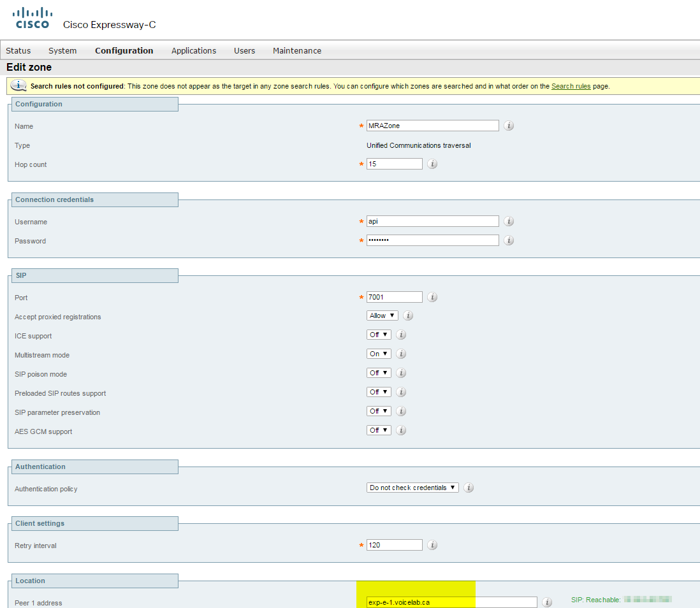700x608 pixels.
Task: Click the Connection credentials section header
Action: click(94, 199)
